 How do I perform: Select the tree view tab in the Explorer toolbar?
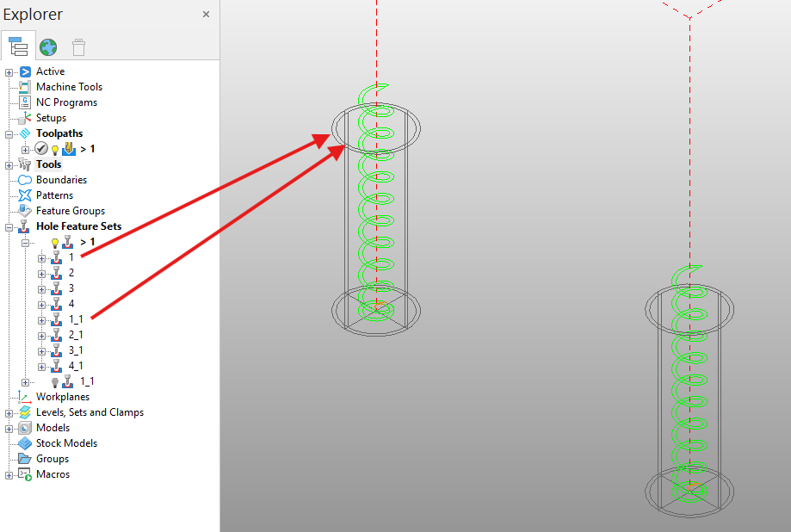point(18,46)
